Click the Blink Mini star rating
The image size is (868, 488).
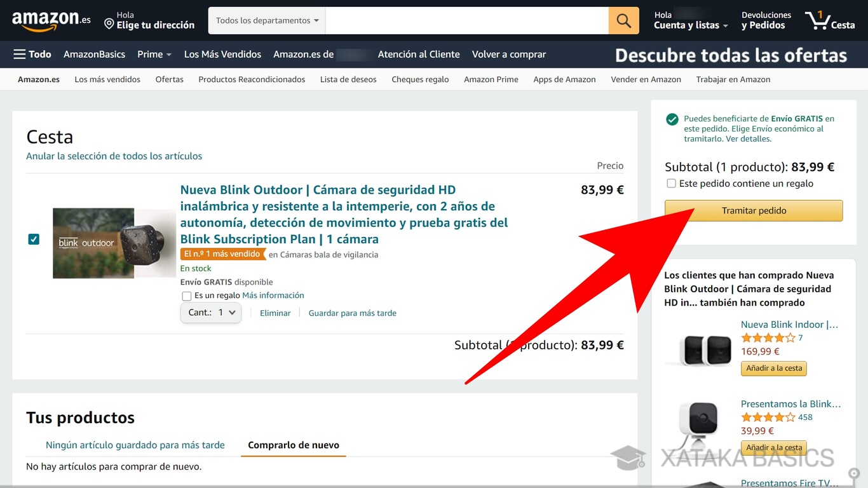tap(768, 417)
